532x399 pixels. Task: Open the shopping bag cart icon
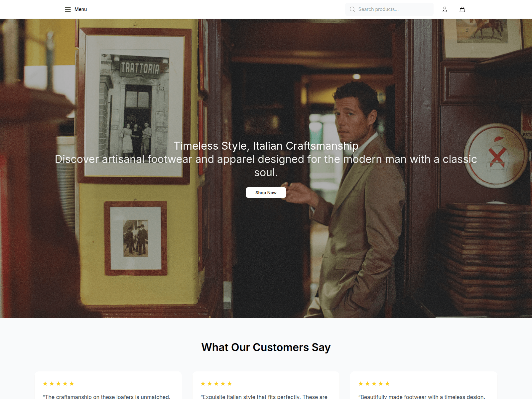[462, 9]
